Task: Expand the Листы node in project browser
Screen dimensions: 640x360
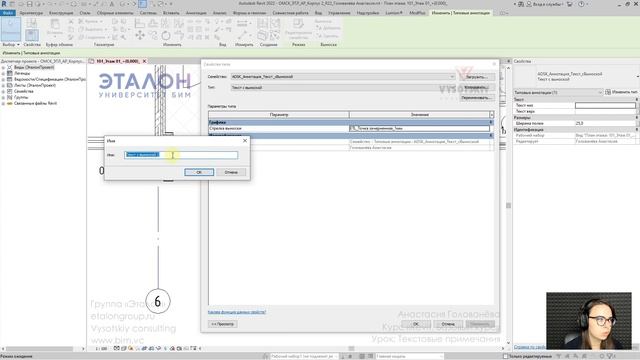Action: (3, 85)
